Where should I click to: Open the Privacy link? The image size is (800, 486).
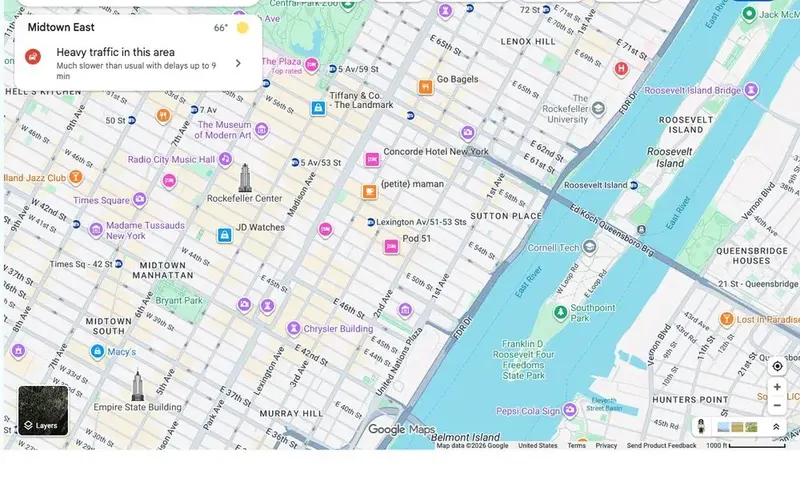[606, 445]
